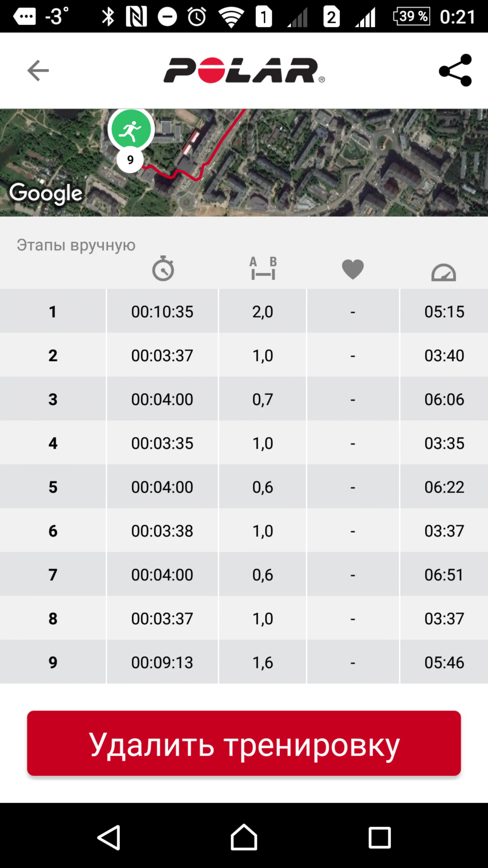Tap the stopwatch duration column icon
488x868 pixels.
[x=163, y=269]
